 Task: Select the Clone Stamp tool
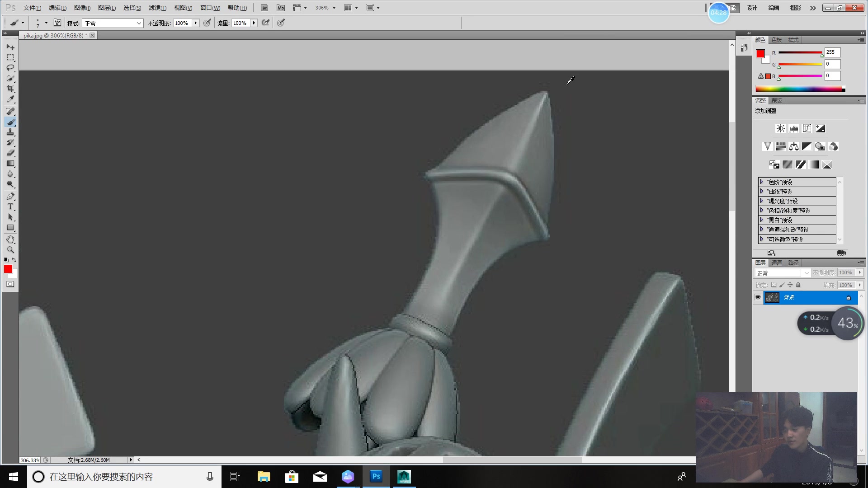[10, 132]
